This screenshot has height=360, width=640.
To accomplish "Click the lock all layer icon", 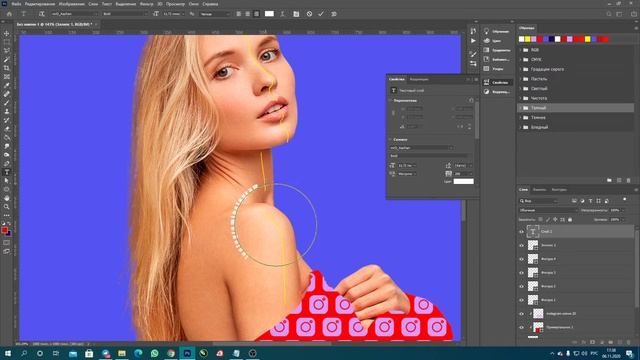I will point(570,220).
